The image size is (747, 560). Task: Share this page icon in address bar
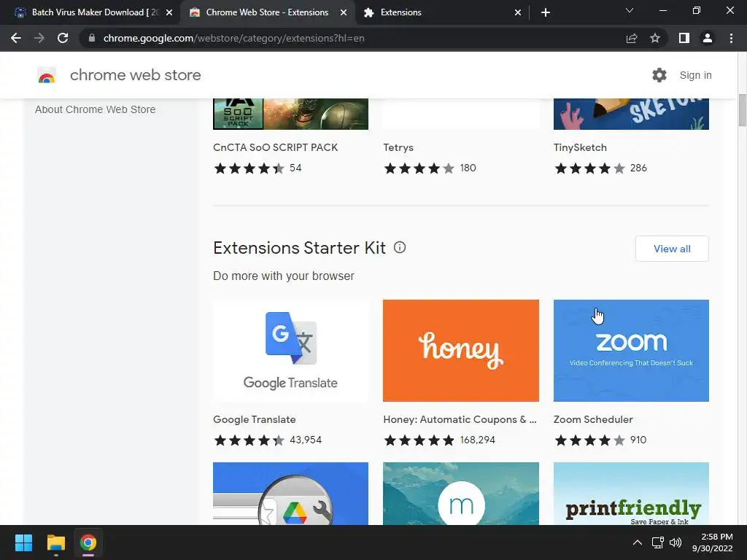pos(632,38)
